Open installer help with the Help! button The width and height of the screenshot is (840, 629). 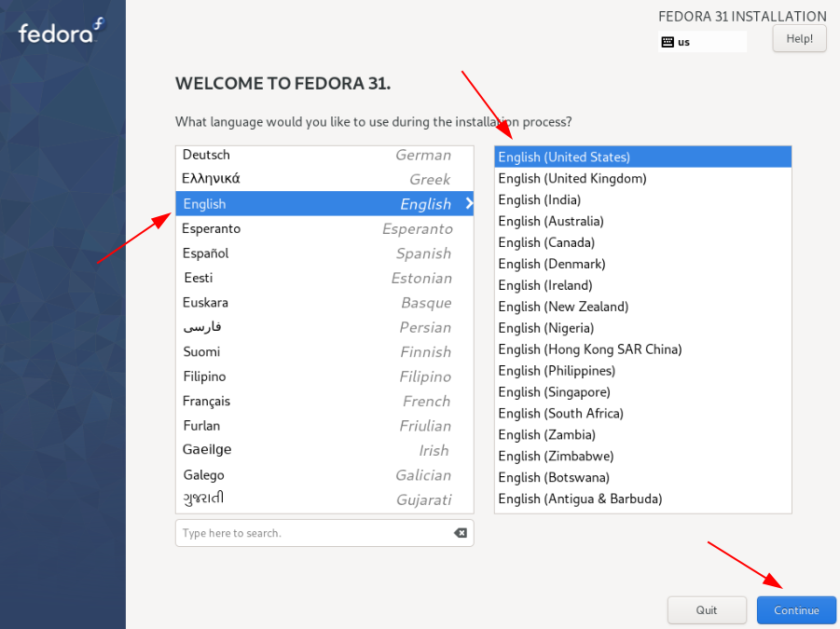click(798, 38)
